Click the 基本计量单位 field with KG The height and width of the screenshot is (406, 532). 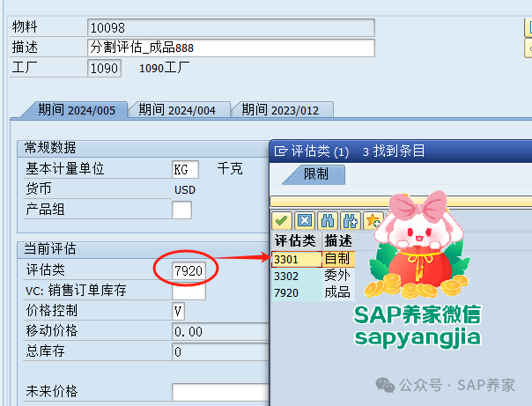tap(185, 169)
